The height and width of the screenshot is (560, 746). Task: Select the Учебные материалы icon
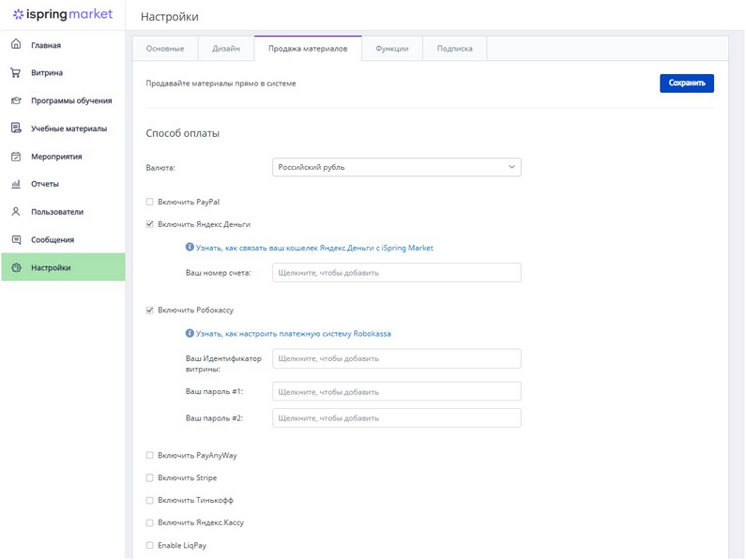[x=16, y=128]
